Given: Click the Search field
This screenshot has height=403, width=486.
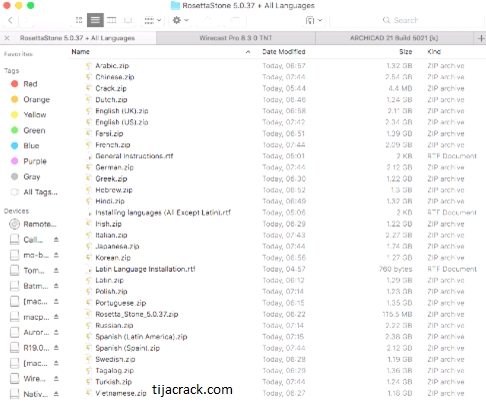Looking at the screenshot, I should [x=407, y=20].
